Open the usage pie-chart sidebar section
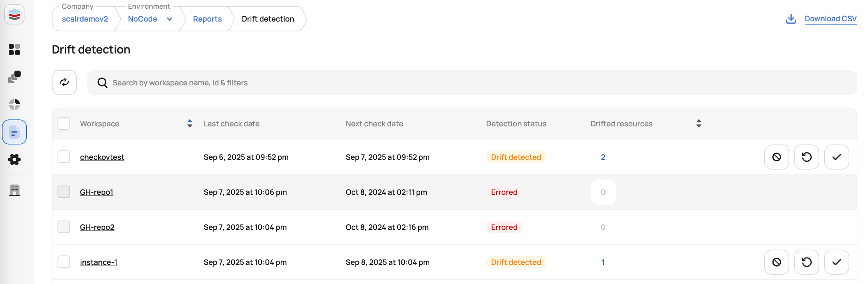Viewport: 868px width, 284px height. [14, 104]
